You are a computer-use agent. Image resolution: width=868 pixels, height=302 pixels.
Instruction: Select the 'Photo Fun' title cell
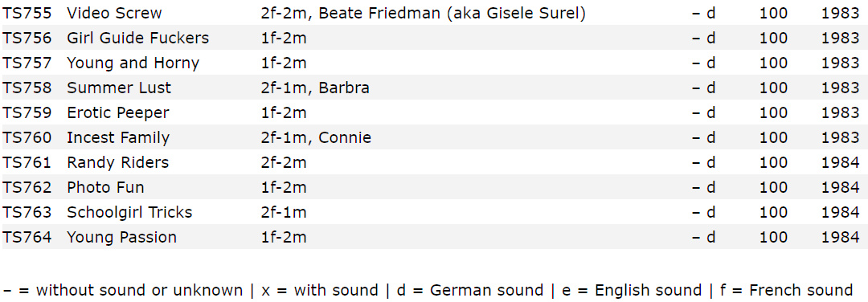point(106,187)
